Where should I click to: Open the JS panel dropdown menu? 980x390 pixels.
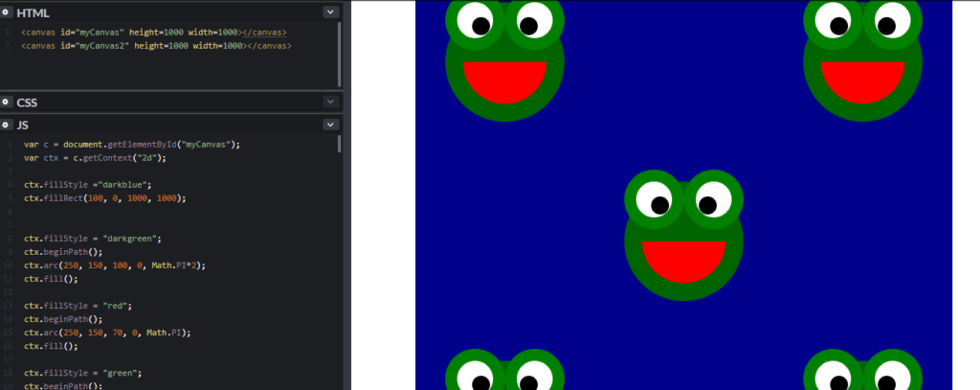(331, 125)
